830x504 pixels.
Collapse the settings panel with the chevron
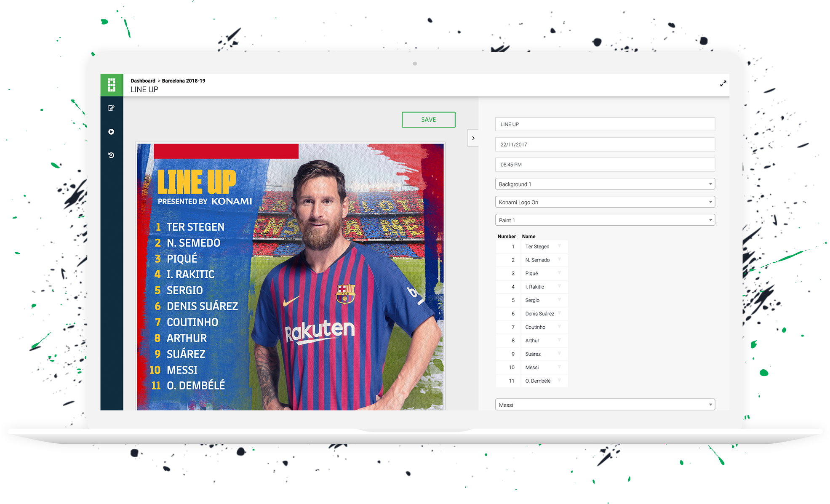click(473, 138)
